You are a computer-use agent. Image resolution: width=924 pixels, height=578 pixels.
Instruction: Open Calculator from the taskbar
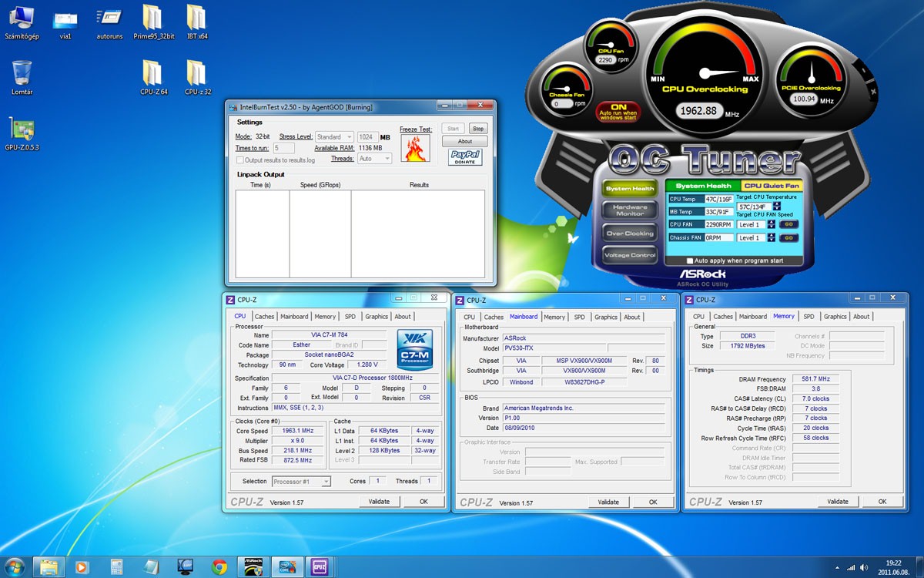click(x=117, y=567)
